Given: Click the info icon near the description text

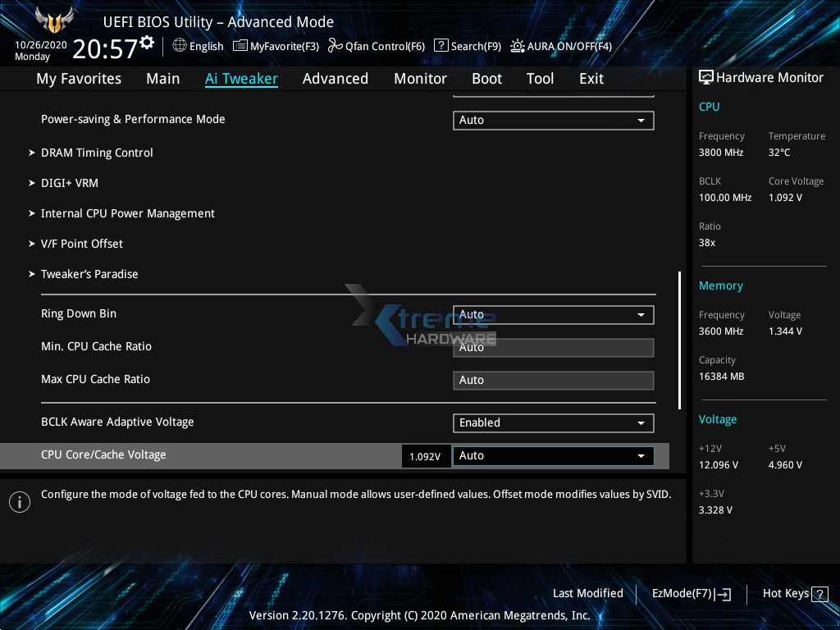Looking at the screenshot, I should pos(20,501).
